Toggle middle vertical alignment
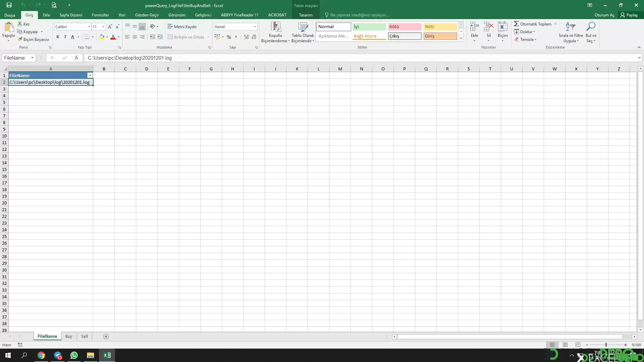Viewport: 644px width, 362px height. point(135,26)
